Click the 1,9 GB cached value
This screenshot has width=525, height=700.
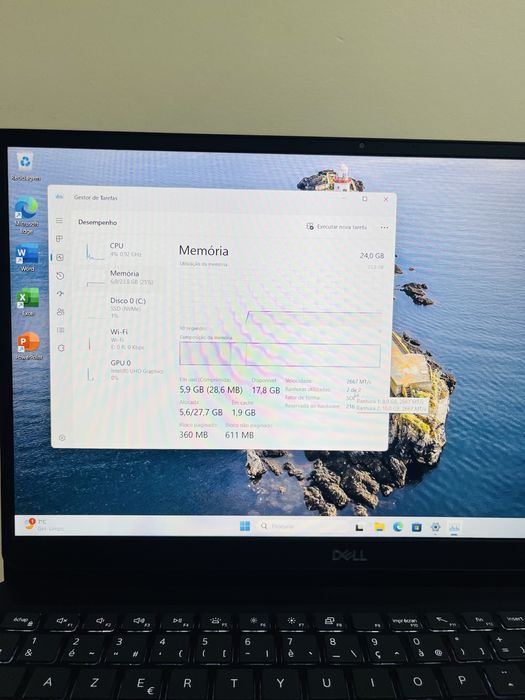tap(244, 412)
